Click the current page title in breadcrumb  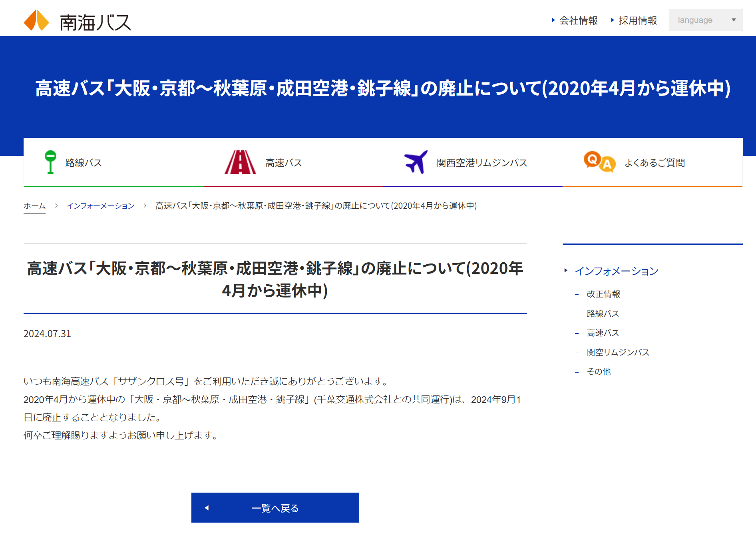pyautogui.click(x=316, y=206)
